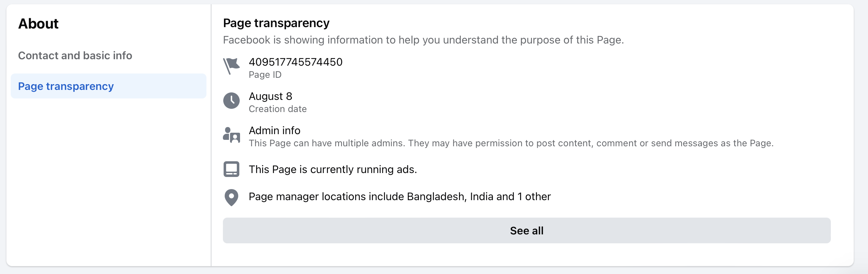Viewport: 868px width, 274px height.
Task: Click the Page manager locations text
Action: click(x=400, y=197)
